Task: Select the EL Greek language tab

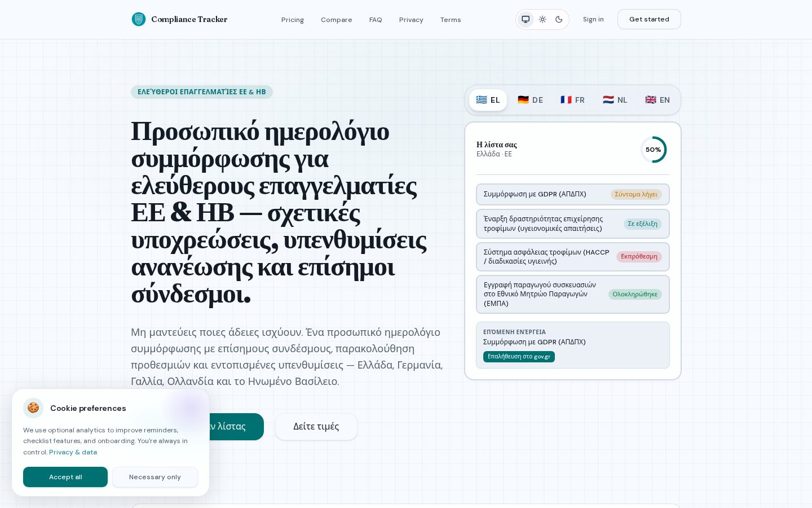Action: 488,100
